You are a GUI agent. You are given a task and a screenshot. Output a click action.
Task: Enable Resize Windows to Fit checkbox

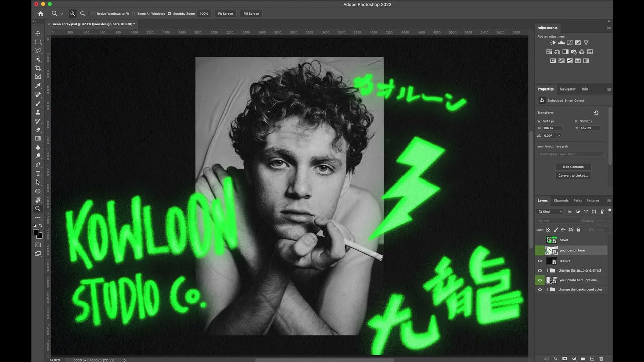[93, 14]
